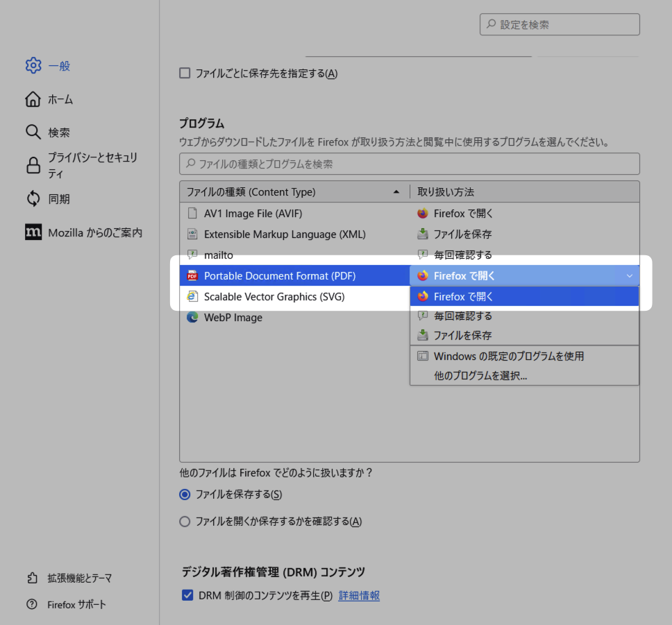The image size is (672, 625).
Task: Open the DRM '詳細情報' link
Action: pyautogui.click(x=359, y=595)
